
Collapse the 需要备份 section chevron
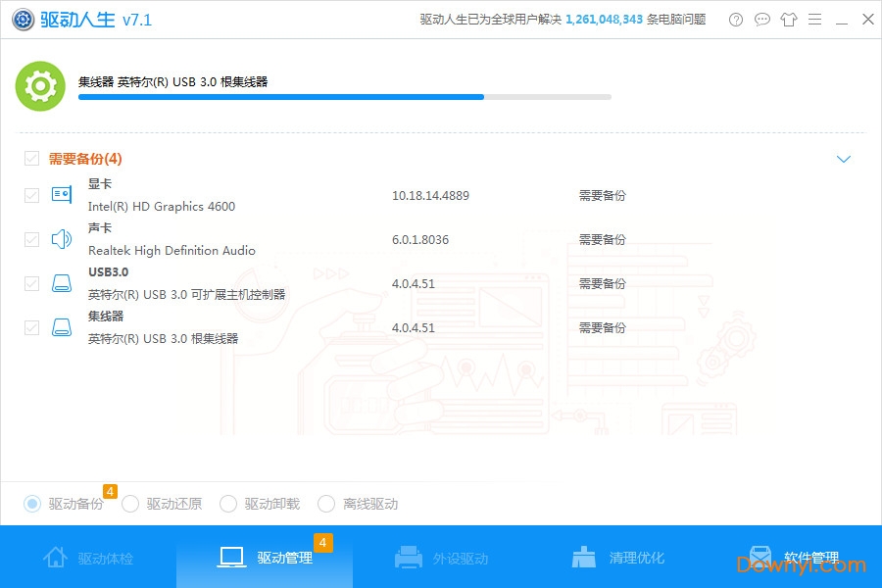click(843, 159)
